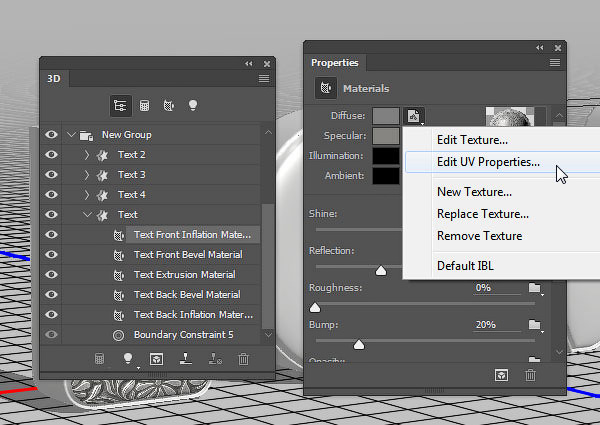Viewport: 600px width, 425px height.
Task: Collapse the Text mesh item
Action: pos(87,215)
